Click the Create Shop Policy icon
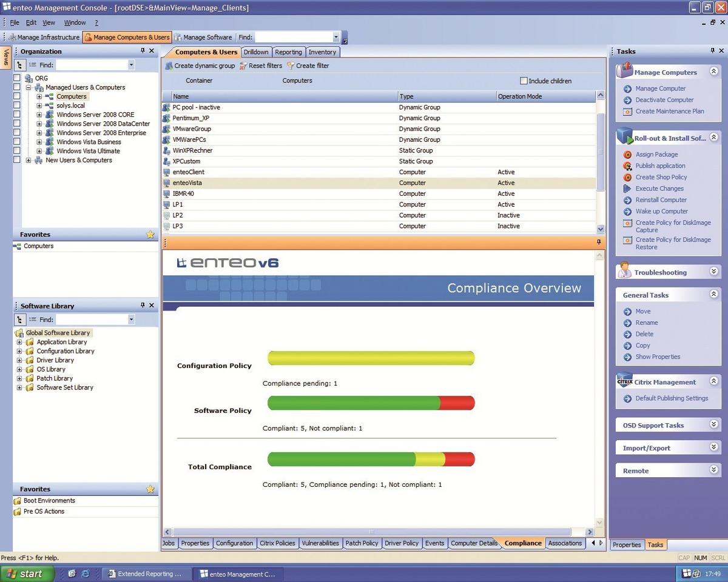Viewport: 728px width, 582px height. click(628, 178)
